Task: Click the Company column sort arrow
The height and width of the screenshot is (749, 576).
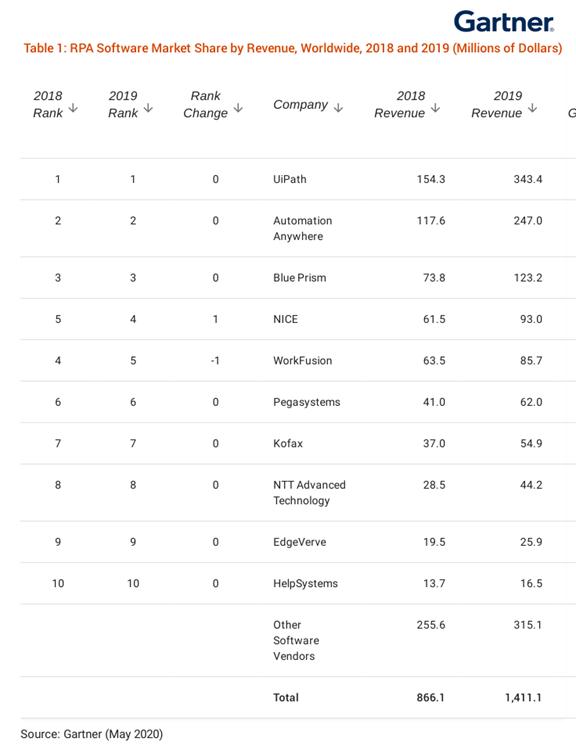Action: click(x=338, y=107)
